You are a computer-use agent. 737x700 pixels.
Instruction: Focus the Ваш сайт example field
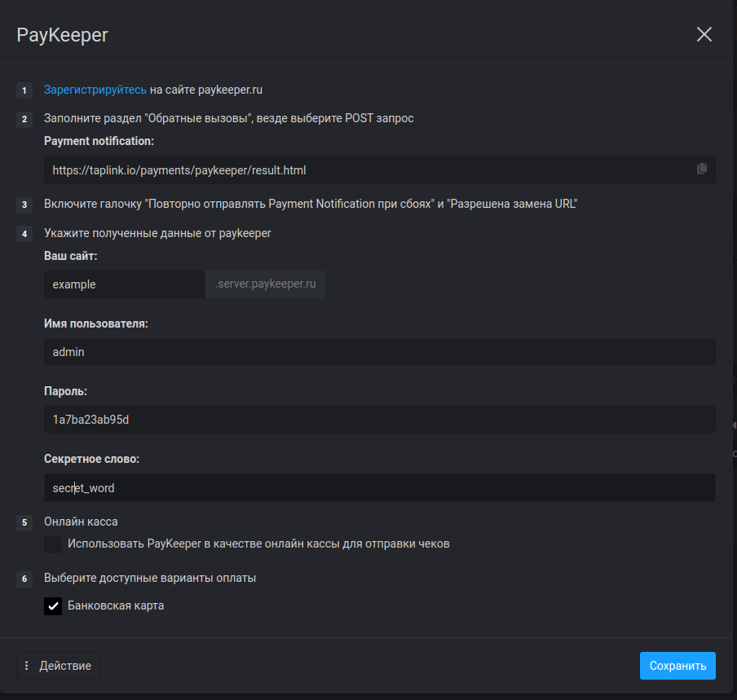(x=125, y=284)
